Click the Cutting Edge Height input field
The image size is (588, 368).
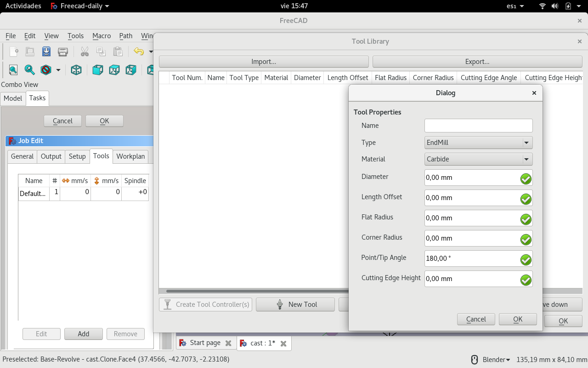(479, 279)
